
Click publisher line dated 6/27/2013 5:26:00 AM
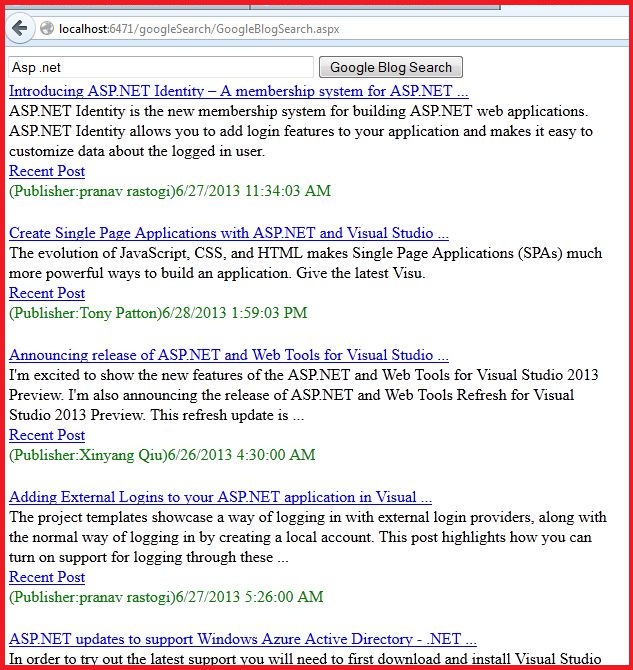click(x=166, y=597)
